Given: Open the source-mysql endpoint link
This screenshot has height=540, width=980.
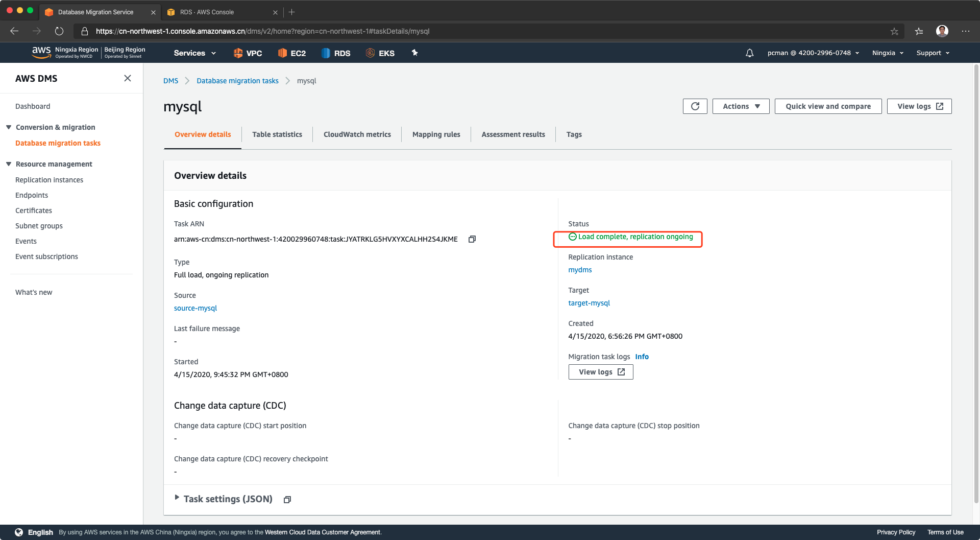Looking at the screenshot, I should click(195, 308).
